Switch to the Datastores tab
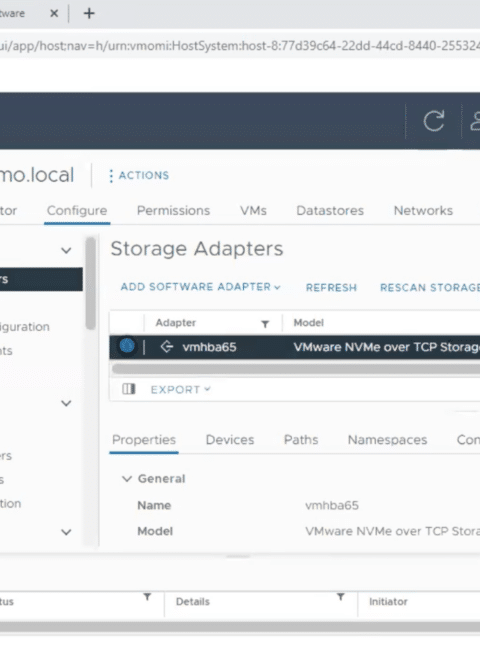 [330, 211]
